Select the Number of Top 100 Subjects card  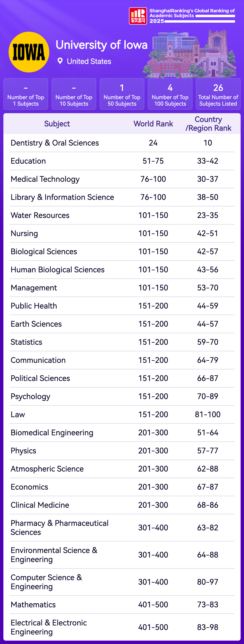click(170, 94)
